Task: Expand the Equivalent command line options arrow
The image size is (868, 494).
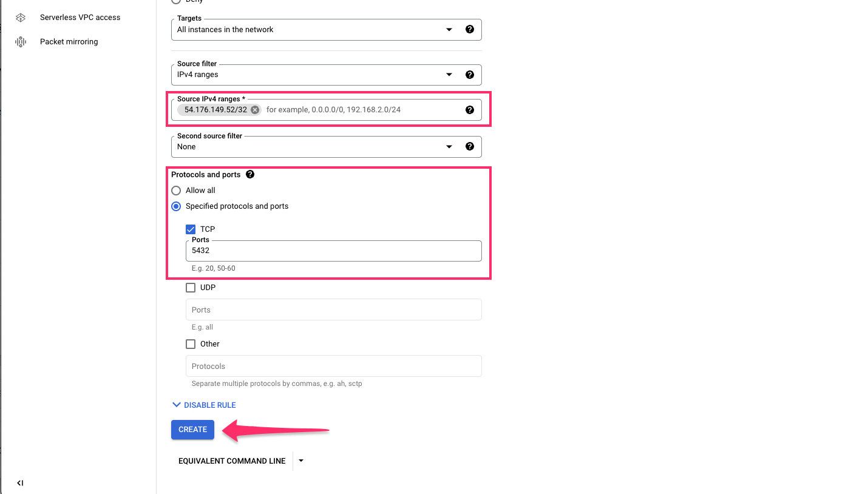Action: pyautogui.click(x=300, y=461)
